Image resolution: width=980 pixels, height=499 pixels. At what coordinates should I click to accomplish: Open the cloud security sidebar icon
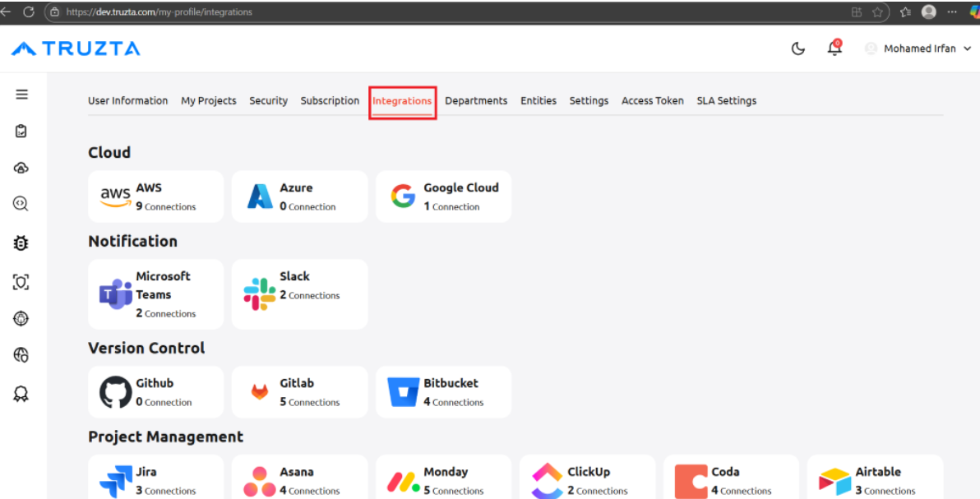tap(21, 168)
